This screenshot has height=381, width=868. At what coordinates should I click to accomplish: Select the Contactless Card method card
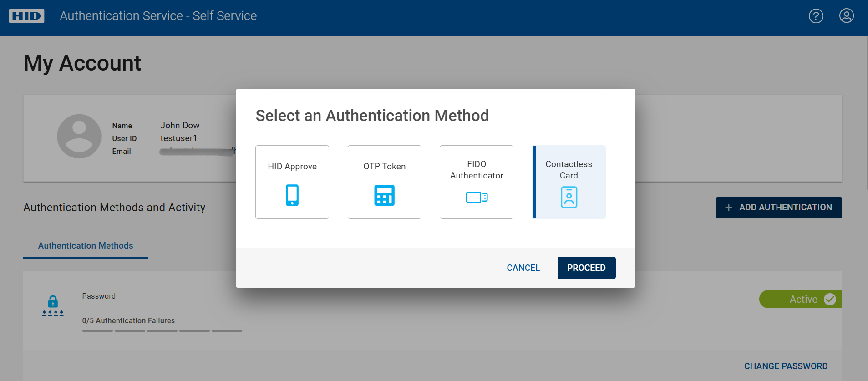click(569, 182)
